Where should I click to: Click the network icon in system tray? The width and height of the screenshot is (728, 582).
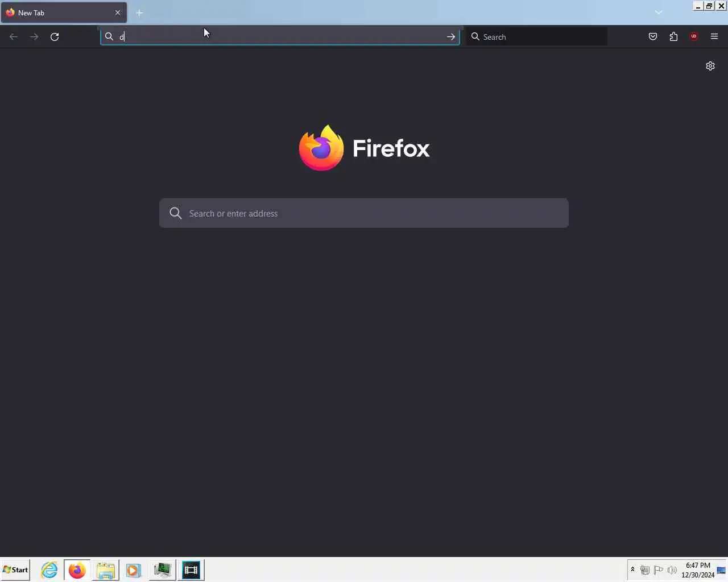[645, 570]
